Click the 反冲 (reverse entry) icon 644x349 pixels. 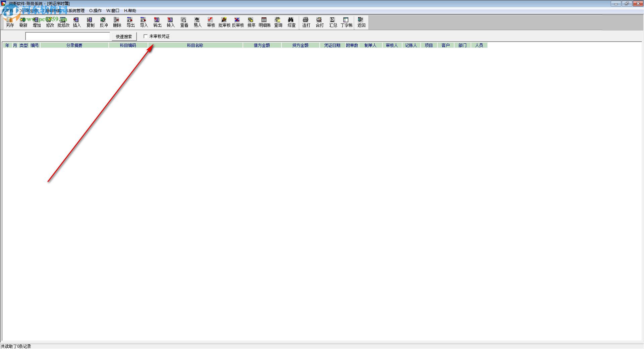(104, 22)
